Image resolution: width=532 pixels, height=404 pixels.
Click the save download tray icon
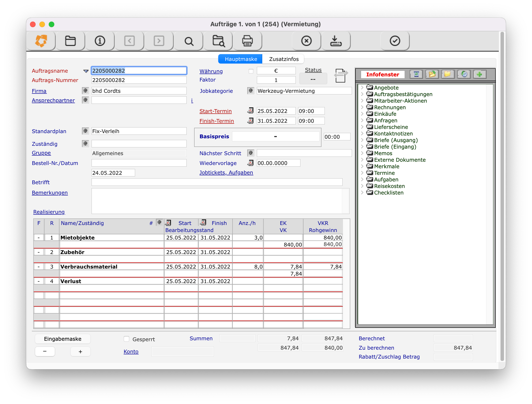tap(336, 41)
